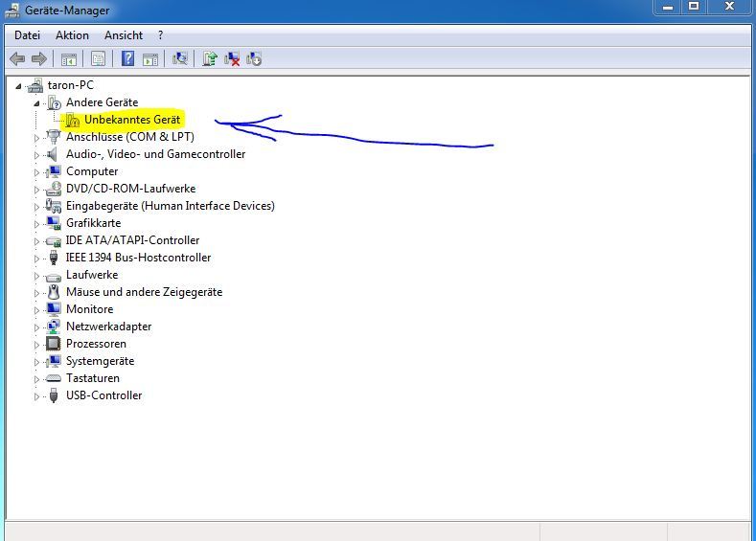The width and height of the screenshot is (756, 541).
Task: Scan for hardware changes toolbar icon
Action: point(180,58)
